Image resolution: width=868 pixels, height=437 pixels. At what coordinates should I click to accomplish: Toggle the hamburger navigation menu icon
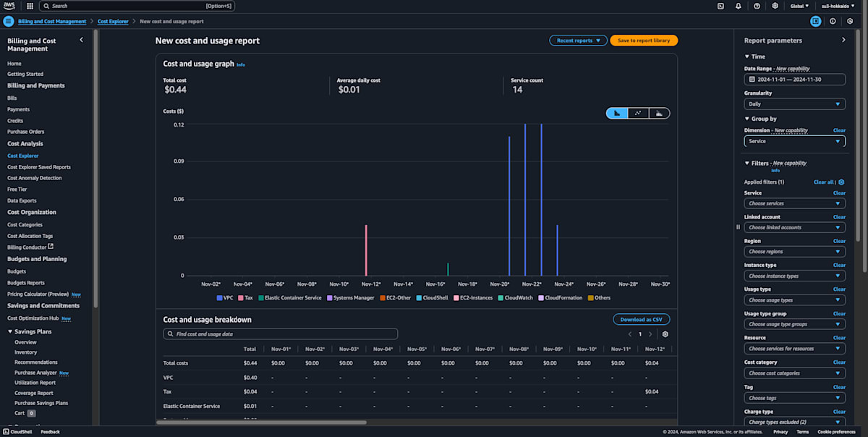click(x=9, y=22)
